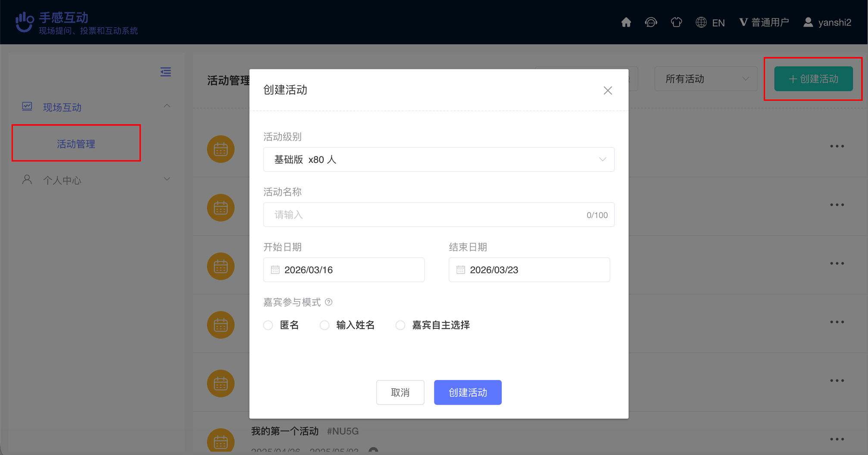
Task: Open the yanshi2 account menu
Action: point(834,22)
